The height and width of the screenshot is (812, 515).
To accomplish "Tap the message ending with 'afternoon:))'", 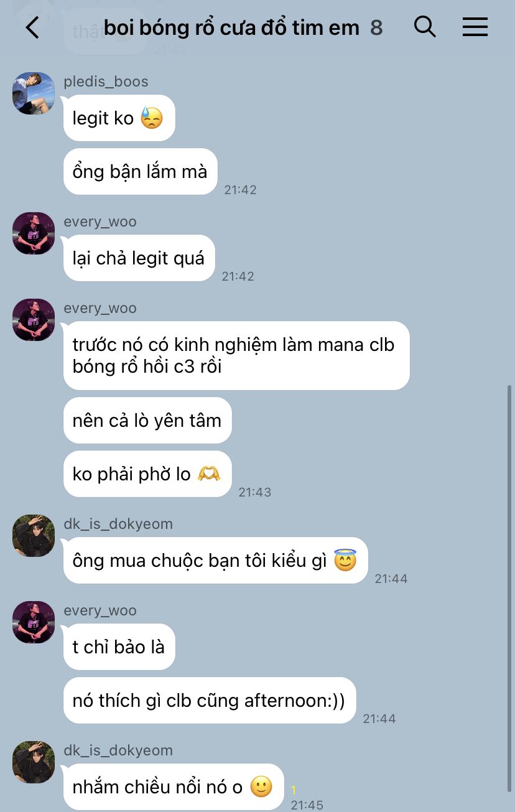I will [x=210, y=700].
